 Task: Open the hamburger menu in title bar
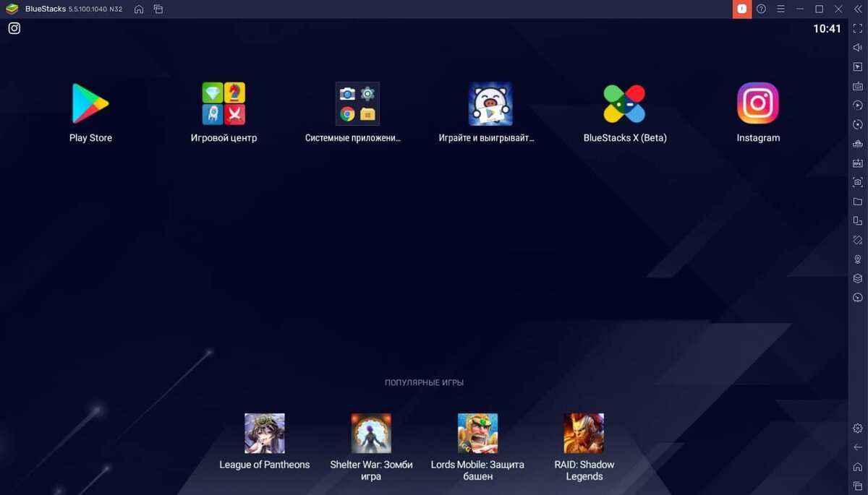tap(780, 9)
